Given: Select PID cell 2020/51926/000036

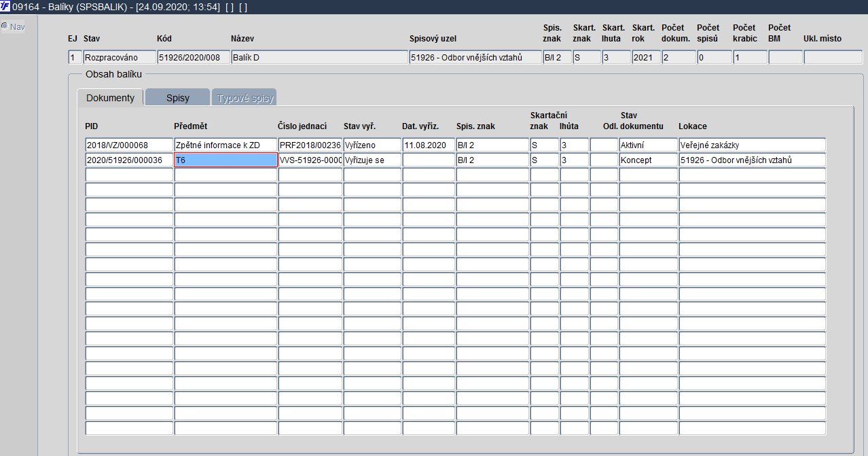Looking at the screenshot, I should pyautogui.click(x=129, y=160).
